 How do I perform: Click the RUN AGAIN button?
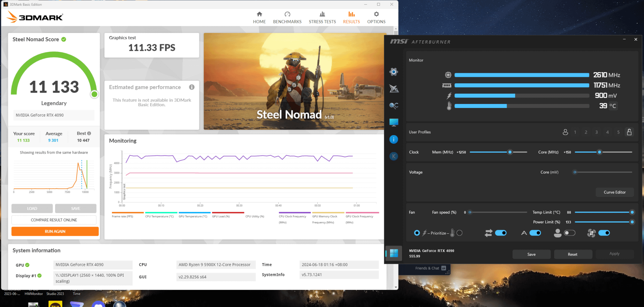55,232
